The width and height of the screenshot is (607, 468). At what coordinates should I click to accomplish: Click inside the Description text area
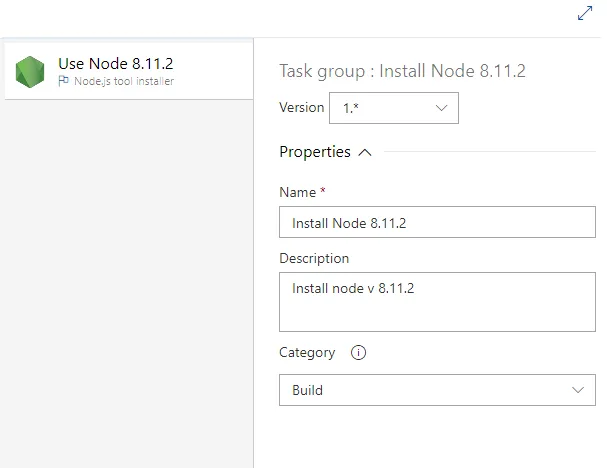pos(437,301)
